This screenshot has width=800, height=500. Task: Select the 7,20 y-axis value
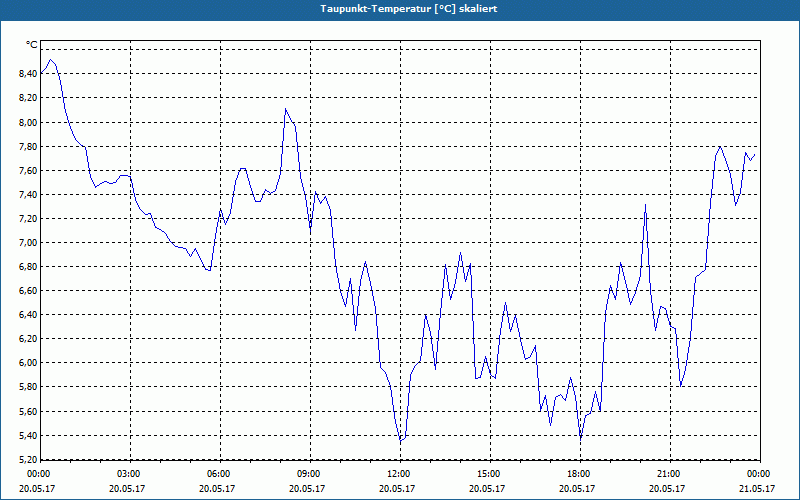tap(28, 219)
